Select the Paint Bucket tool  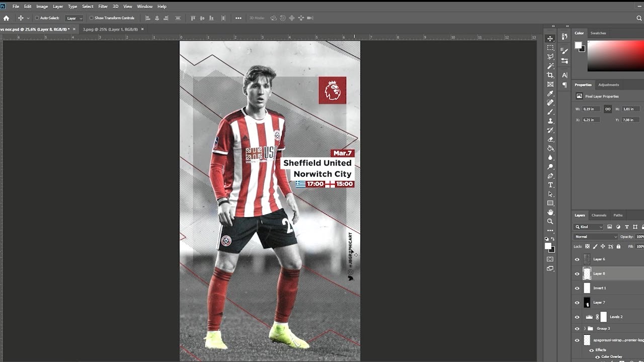tap(550, 148)
